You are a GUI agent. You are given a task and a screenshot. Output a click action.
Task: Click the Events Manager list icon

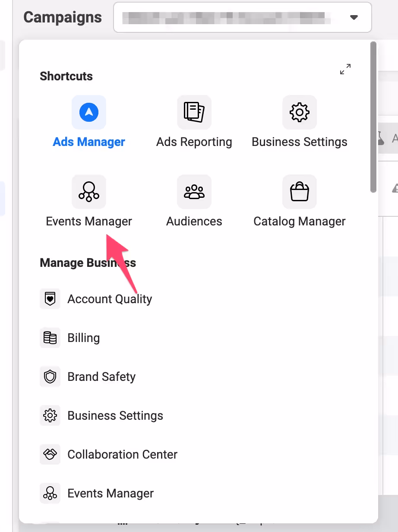coord(50,493)
